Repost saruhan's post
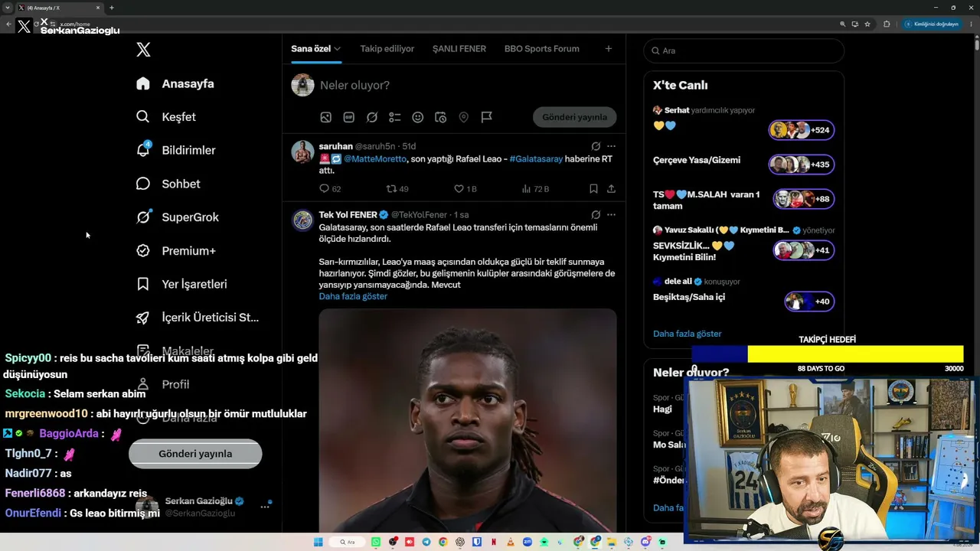 click(x=397, y=188)
